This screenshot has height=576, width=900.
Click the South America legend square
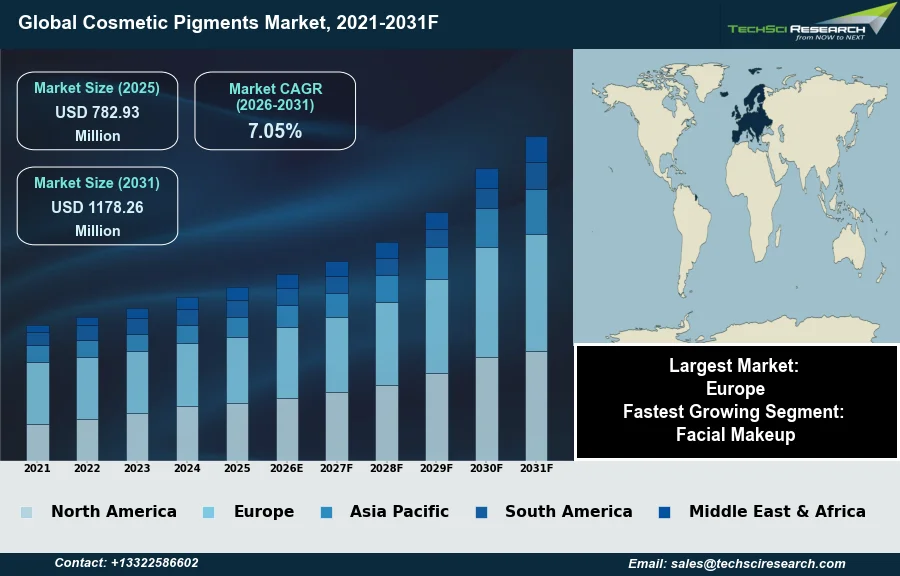click(x=481, y=512)
